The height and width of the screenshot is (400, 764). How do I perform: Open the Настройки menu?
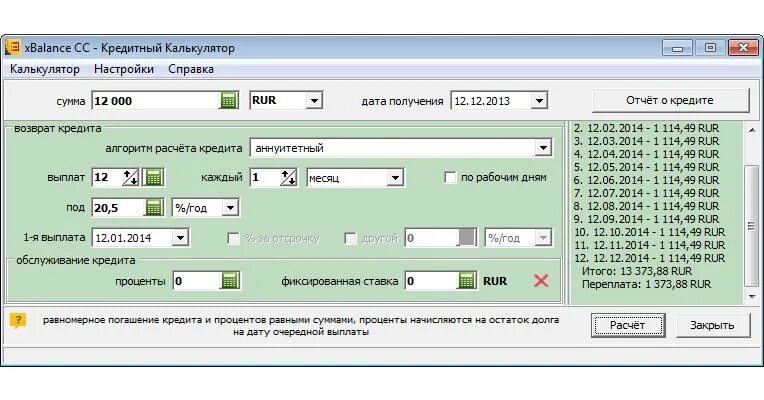[124, 69]
